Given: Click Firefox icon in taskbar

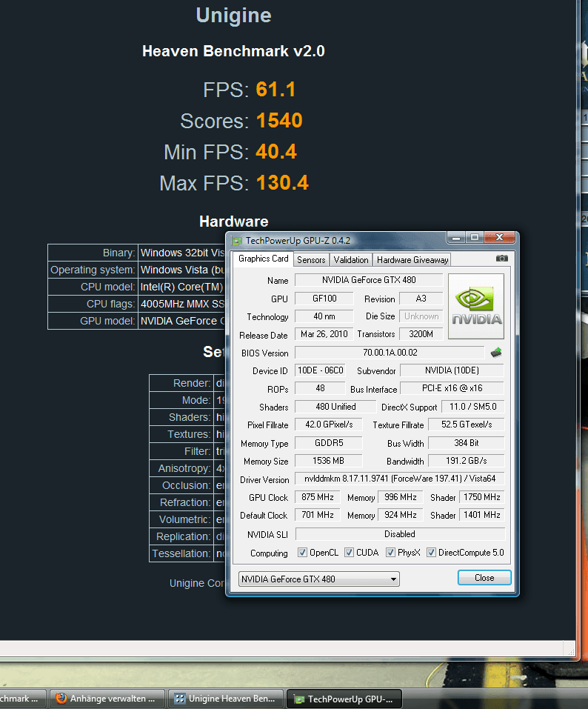Looking at the screenshot, I should point(61,698).
